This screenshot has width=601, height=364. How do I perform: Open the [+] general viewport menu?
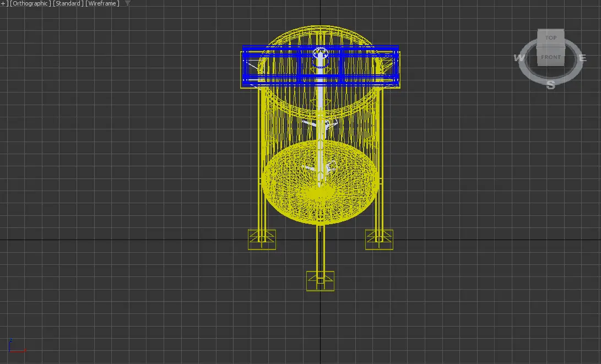tap(4, 3)
